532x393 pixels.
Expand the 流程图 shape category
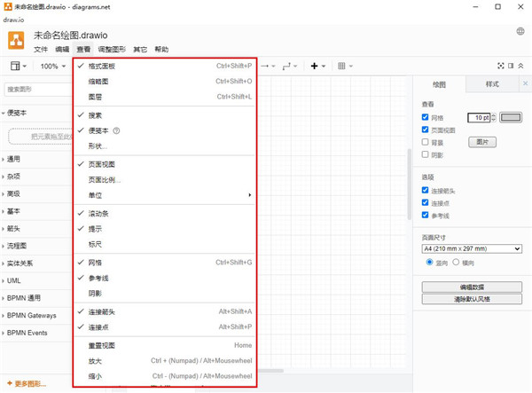[35, 246]
